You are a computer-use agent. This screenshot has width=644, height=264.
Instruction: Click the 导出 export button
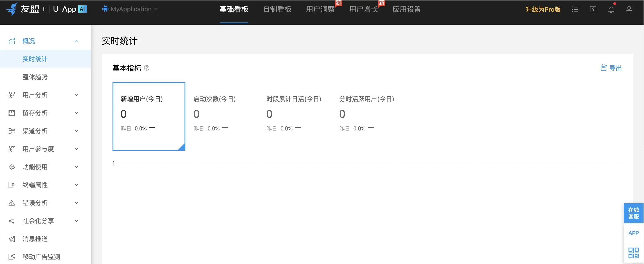pos(611,68)
